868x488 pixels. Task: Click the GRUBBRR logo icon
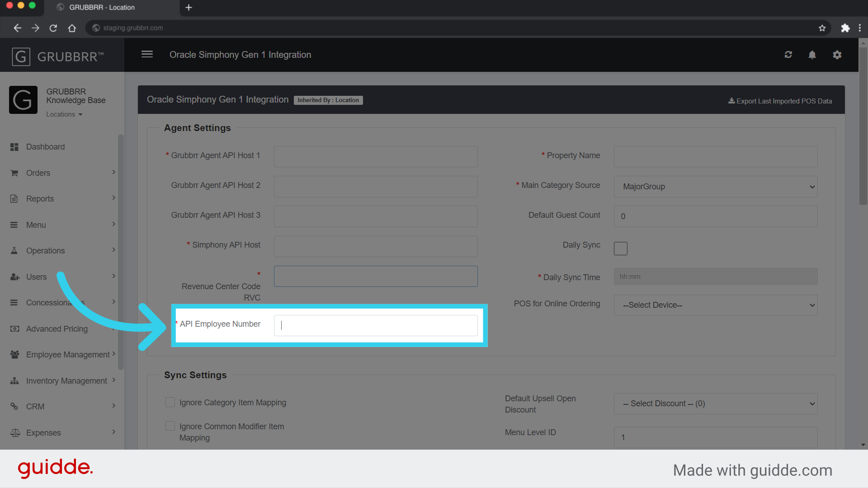click(x=21, y=57)
